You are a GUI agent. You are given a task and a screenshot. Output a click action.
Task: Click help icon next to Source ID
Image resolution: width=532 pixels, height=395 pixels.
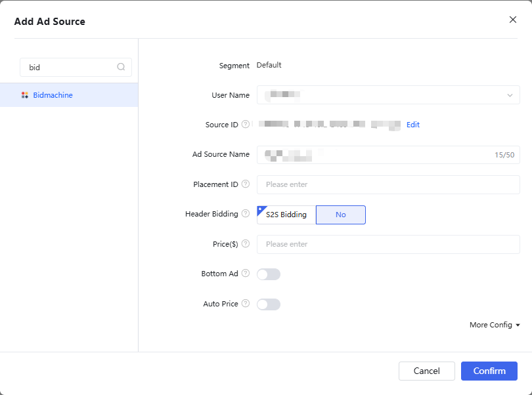(x=246, y=125)
